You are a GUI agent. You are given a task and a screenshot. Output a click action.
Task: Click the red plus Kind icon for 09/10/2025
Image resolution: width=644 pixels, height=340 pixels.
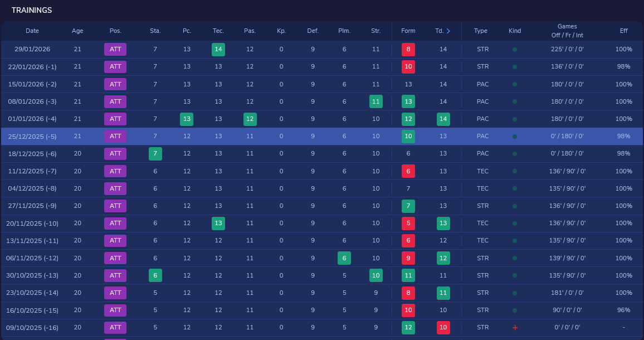pyautogui.click(x=515, y=328)
